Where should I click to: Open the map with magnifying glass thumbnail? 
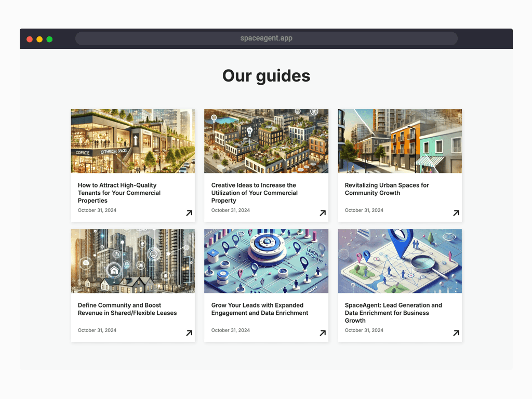(x=400, y=261)
